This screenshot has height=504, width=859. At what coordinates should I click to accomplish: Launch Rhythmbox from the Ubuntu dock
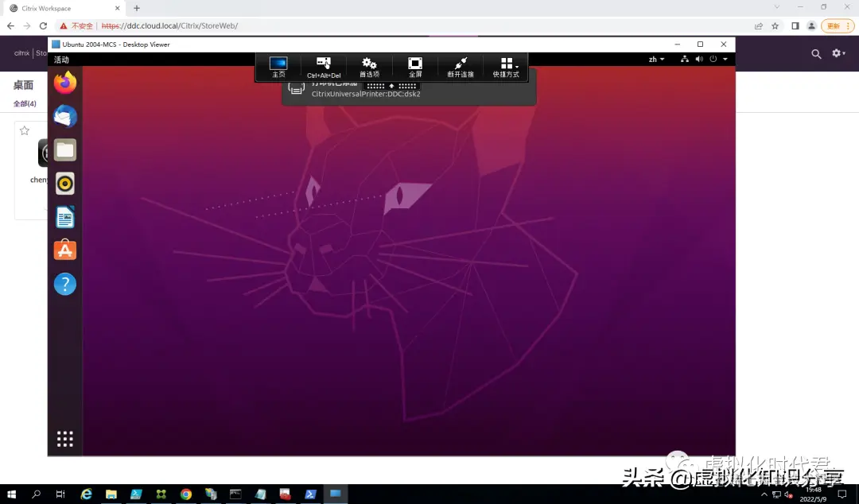[x=65, y=184]
